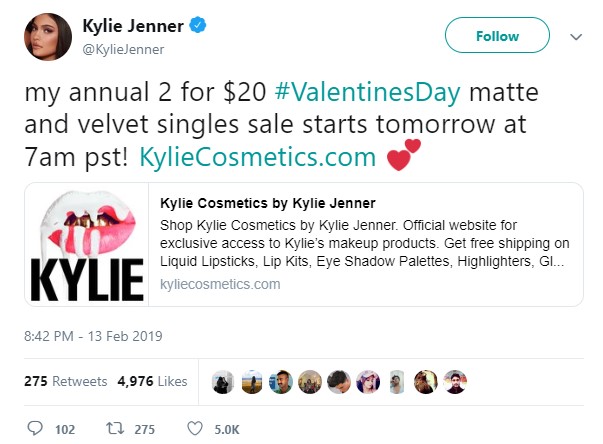Click the kyliecosmetics.com card domain

(x=220, y=284)
